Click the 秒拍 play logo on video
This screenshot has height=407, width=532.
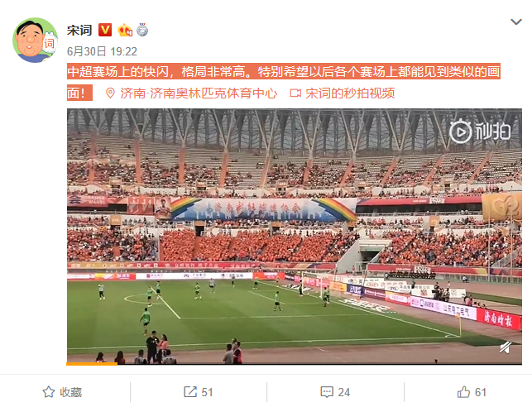[480, 131]
